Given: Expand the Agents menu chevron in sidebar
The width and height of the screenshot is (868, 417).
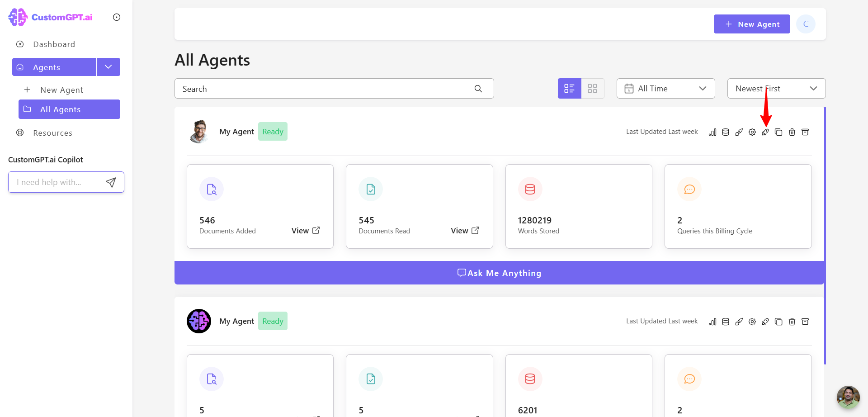Looking at the screenshot, I should 108,67.
